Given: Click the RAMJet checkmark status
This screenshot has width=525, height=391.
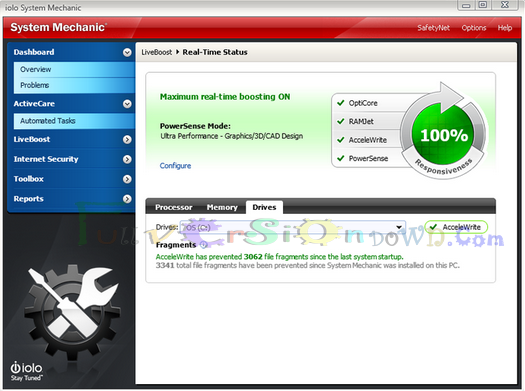Looking at the screenshot, I should tap(341, 121).
